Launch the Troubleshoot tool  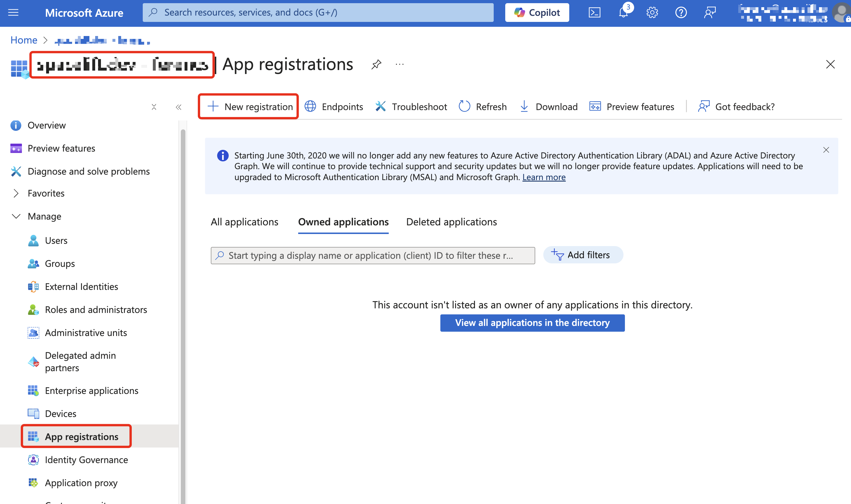419,106
